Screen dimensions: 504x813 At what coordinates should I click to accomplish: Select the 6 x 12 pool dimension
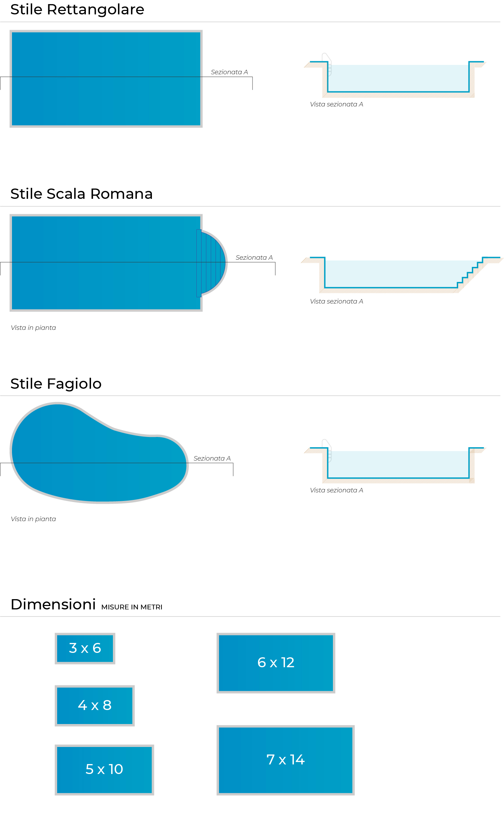(x=276, y=663)
